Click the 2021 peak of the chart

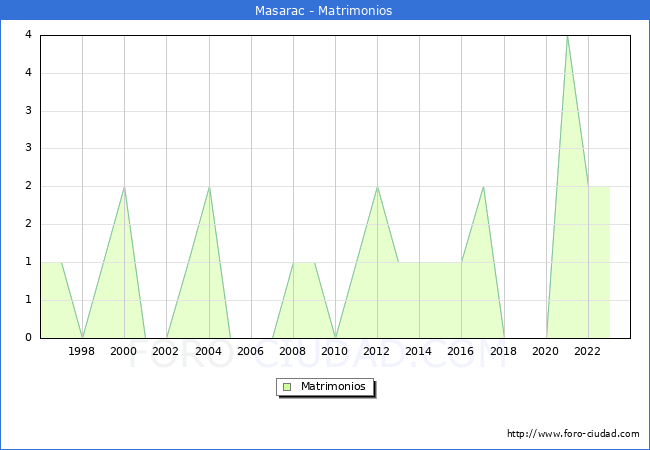568,36
